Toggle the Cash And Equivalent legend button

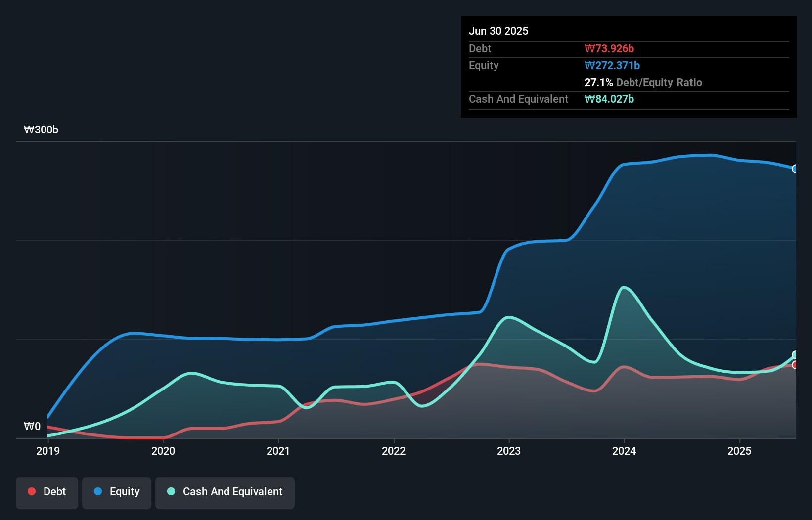point(225,493)
